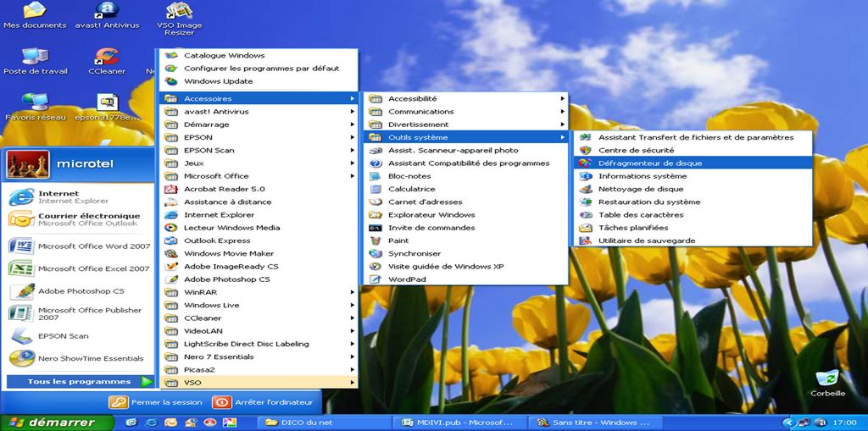Viewport: 868px width, 431px height.
Task: Click the Calculatrice icon
Action: click(x=376, y=189)
